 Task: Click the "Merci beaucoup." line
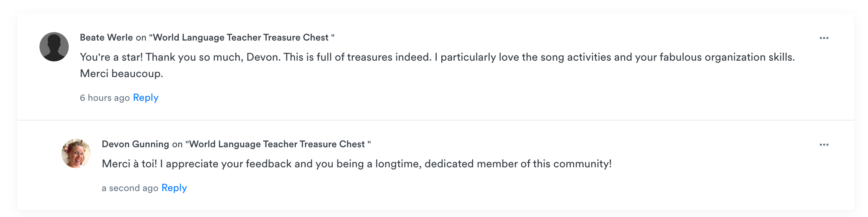(x=121, y=74)
